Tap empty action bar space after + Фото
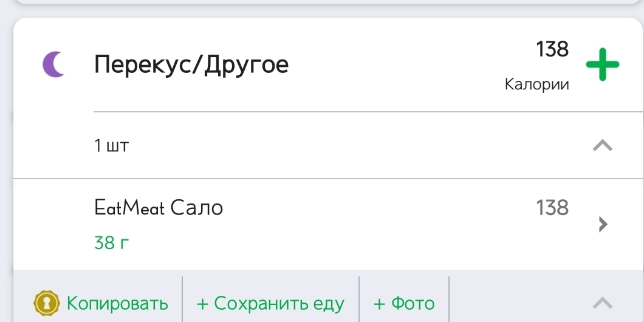Image resolution: width=644 pixels, height=322 pixels. 518,303
